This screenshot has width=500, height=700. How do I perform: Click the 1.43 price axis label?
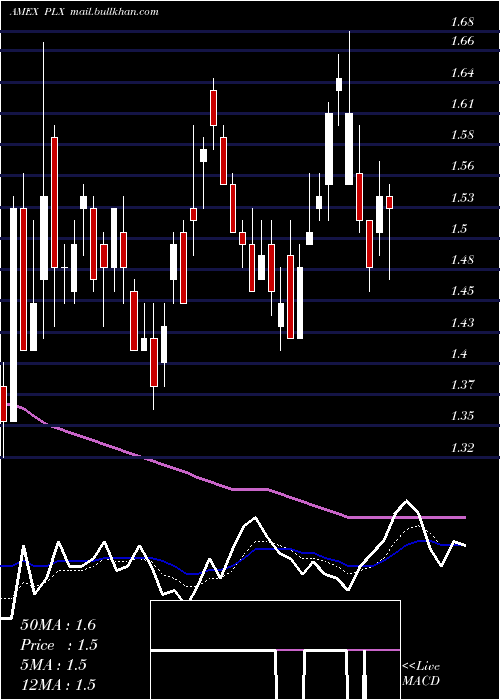click(x=462, y=322)
